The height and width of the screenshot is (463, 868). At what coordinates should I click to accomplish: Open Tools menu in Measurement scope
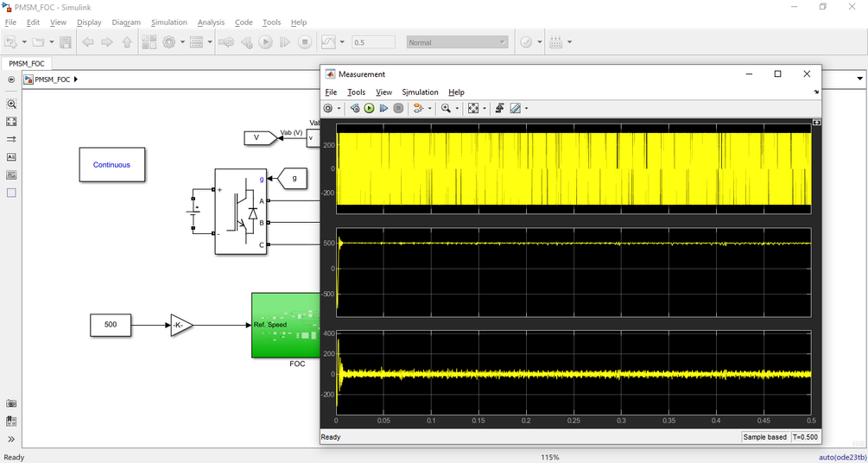(356, 92)
